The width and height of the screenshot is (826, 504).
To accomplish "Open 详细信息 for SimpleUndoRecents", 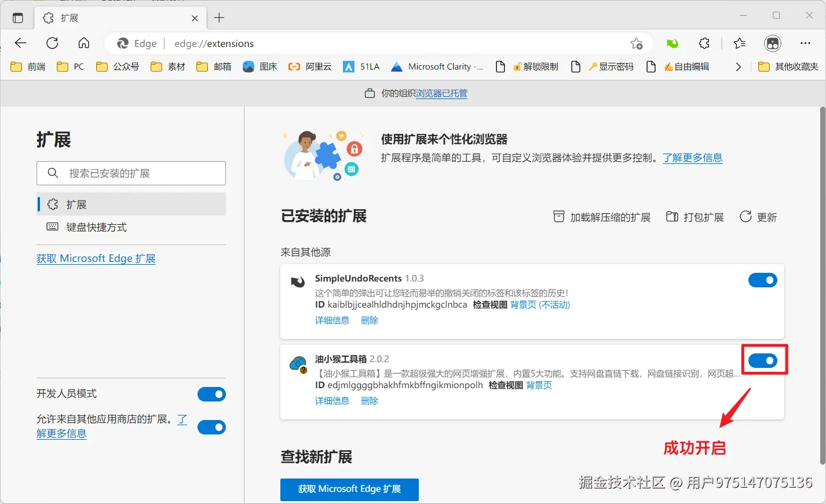I will coord(332,320).
